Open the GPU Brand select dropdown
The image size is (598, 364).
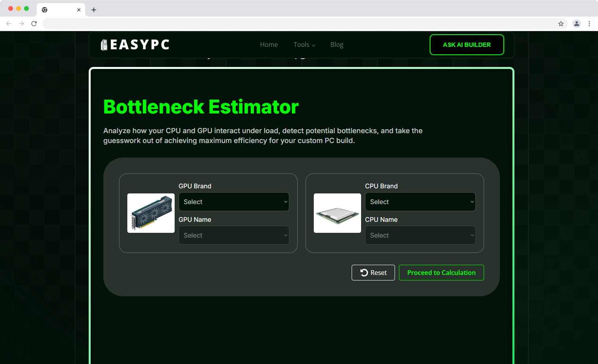[x=234, y=202]
